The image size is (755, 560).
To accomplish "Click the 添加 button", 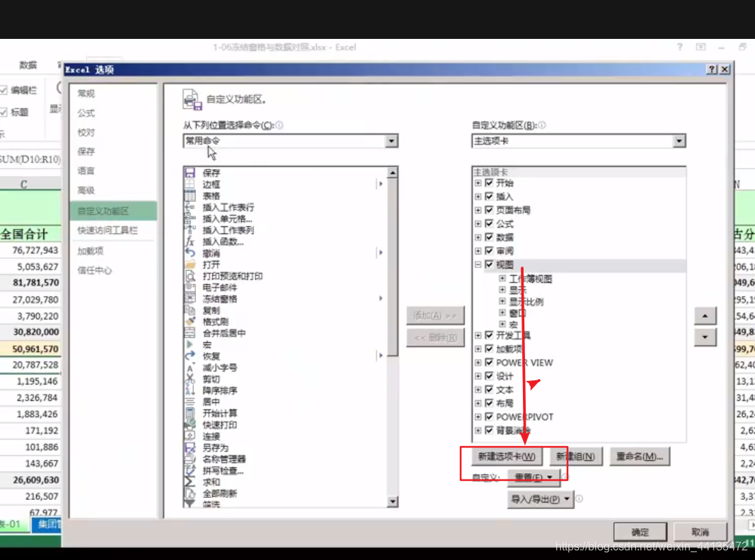I will tap(435, 315).
